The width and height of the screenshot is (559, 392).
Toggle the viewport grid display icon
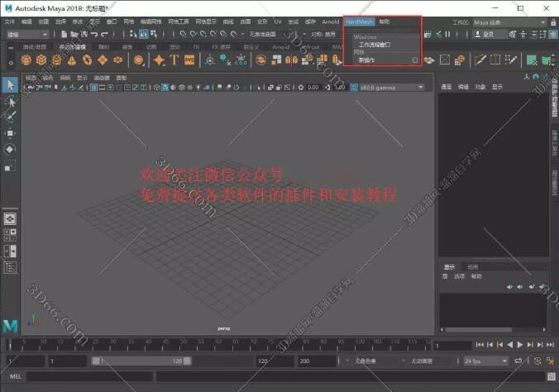93,88
